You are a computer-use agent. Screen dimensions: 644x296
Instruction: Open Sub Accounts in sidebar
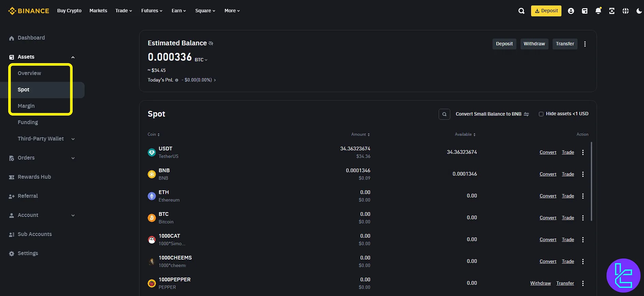click(34, 234)
